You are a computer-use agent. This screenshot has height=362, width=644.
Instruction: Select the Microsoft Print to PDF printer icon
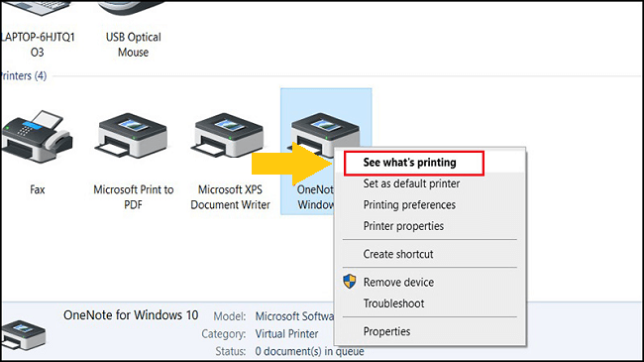point(133,137)
